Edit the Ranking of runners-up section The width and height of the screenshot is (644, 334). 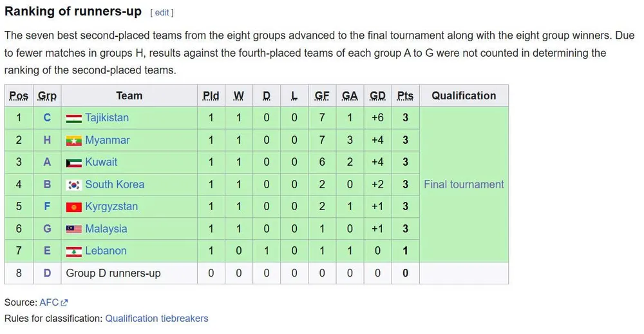pos(162,13)
